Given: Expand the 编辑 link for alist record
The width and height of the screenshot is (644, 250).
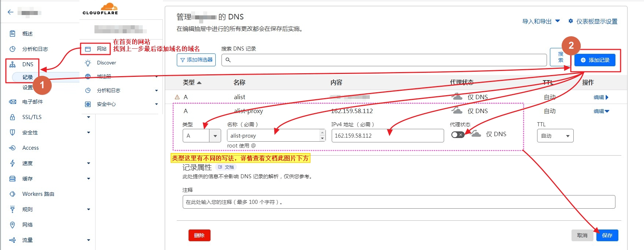Looking at the screenshot, I should pyautogui.click(x=601, y=97).
